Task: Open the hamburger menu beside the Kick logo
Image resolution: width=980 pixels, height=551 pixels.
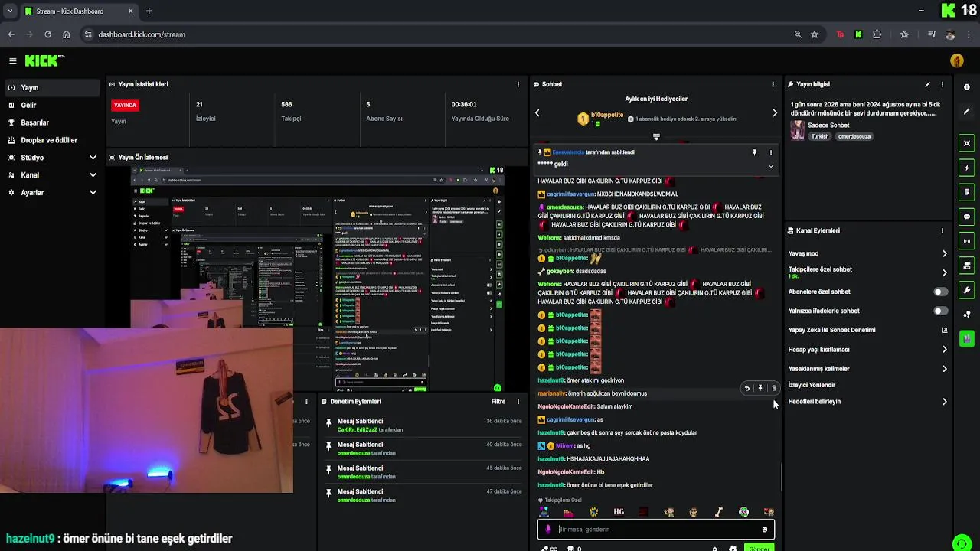Action: (13, 60)
